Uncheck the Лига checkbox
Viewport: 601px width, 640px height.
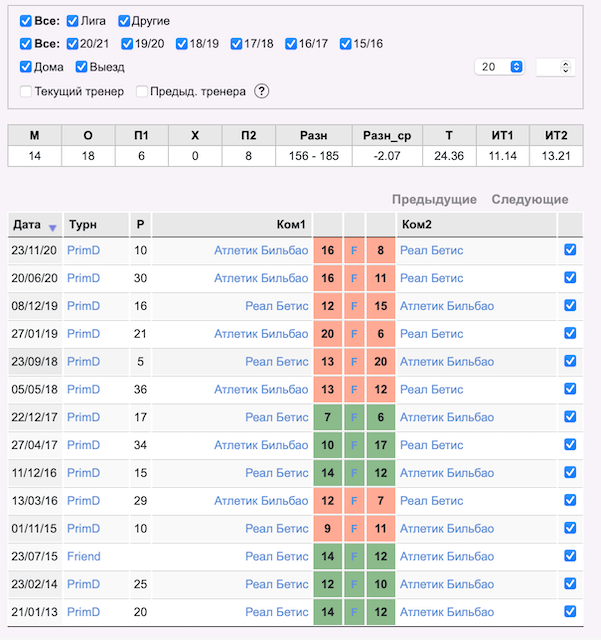[72, 21]
